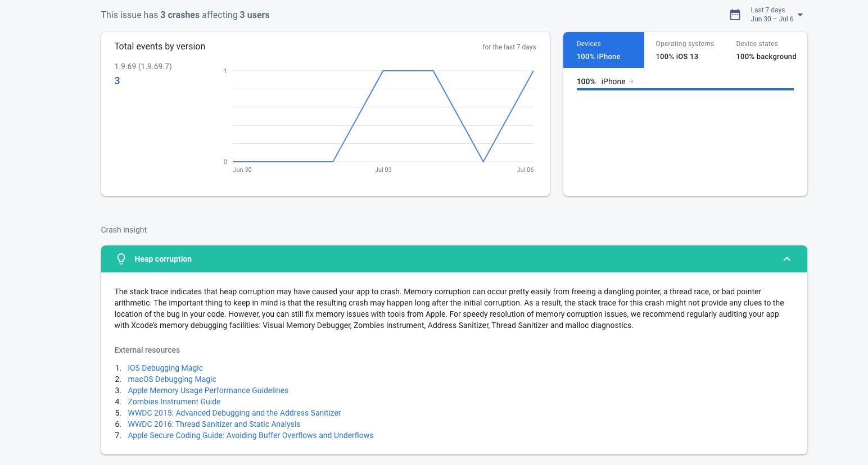Click the Jul 06 axis label
The width and height of the screenshot is (868, 465).
coord(525,170)
